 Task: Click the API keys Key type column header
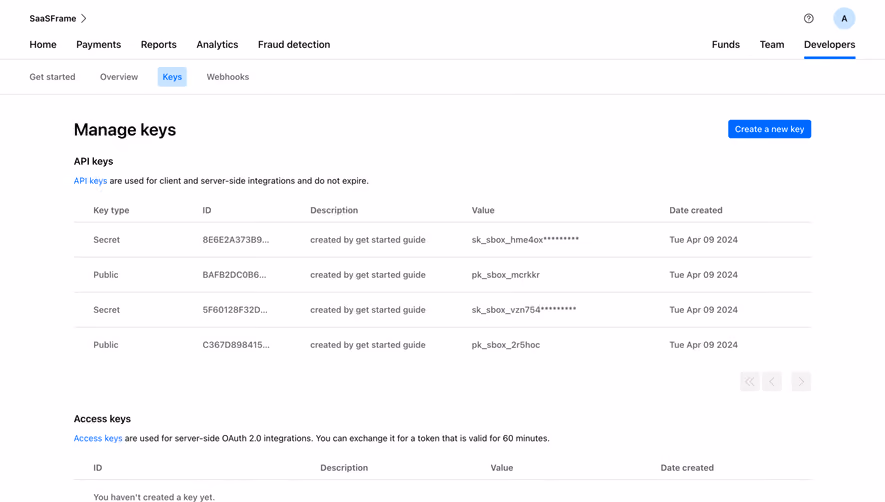(111, 210)
